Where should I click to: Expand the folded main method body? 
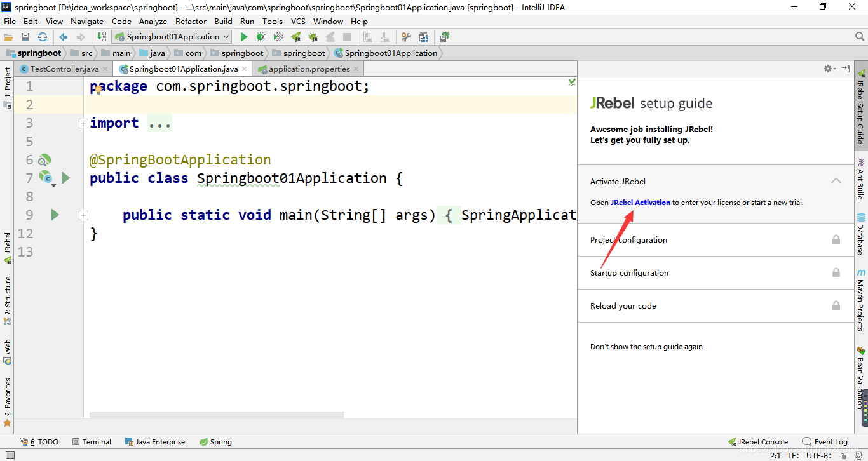[83, 216]
